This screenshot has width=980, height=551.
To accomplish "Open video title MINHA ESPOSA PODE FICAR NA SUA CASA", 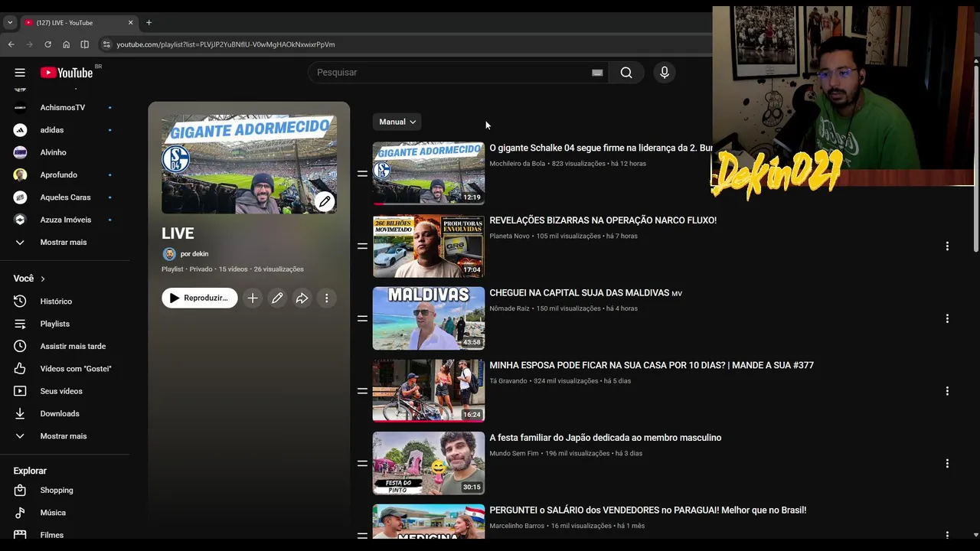I will tap(652, 366).
